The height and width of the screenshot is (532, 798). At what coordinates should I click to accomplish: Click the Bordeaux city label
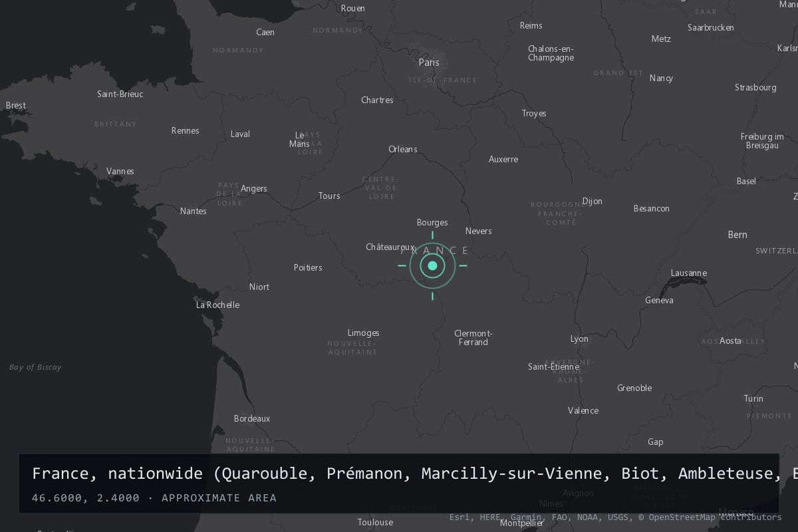click(x=252, y=419)
